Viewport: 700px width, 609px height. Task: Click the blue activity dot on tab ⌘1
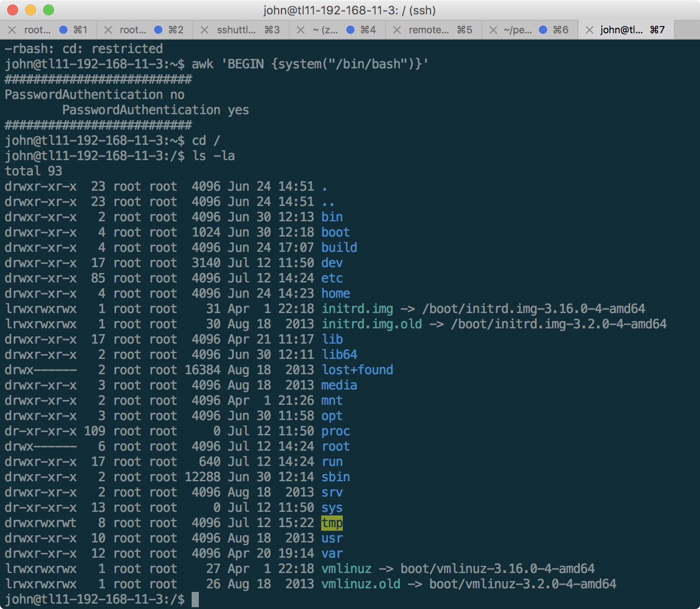63,30
